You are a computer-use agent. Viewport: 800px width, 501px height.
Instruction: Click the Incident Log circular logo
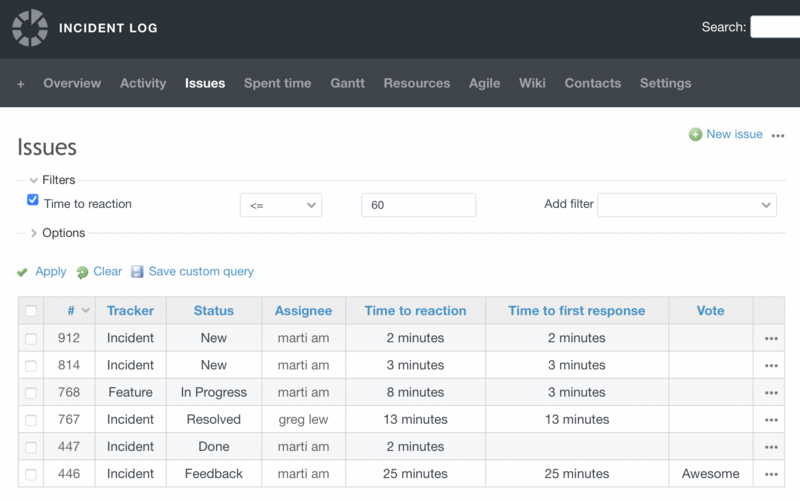[x=30, y=28]
